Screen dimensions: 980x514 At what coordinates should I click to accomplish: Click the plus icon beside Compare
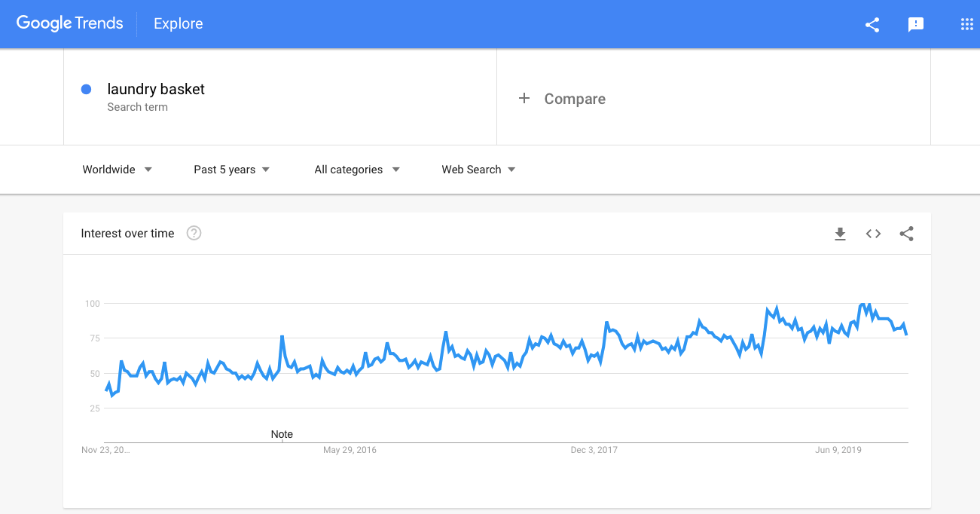click(x=524, y=99)
